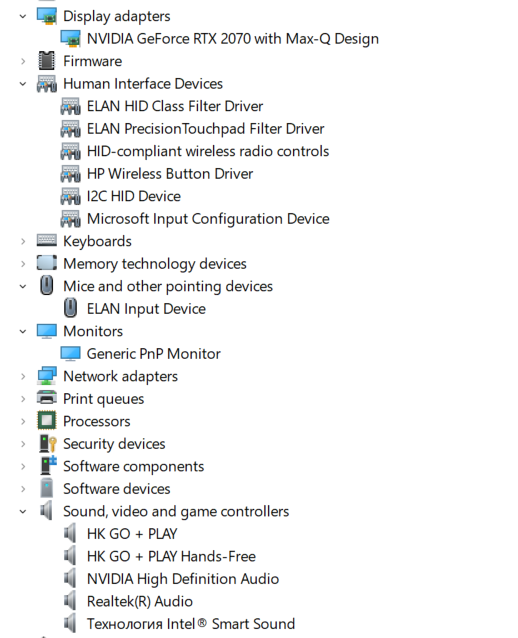
Task: Click the Processors chip icon
Action: point(47,421)
